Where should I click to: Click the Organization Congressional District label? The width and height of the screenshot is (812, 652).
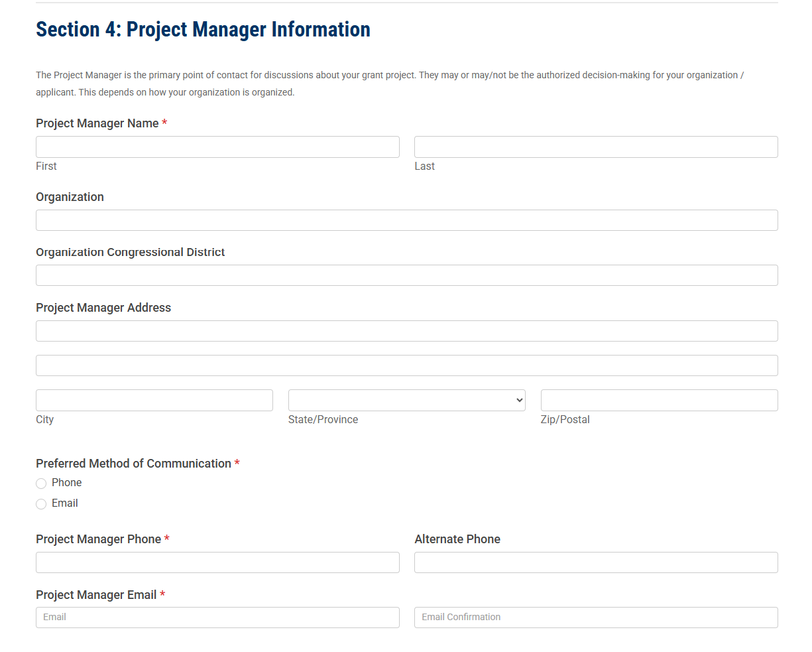pos(130,252)
